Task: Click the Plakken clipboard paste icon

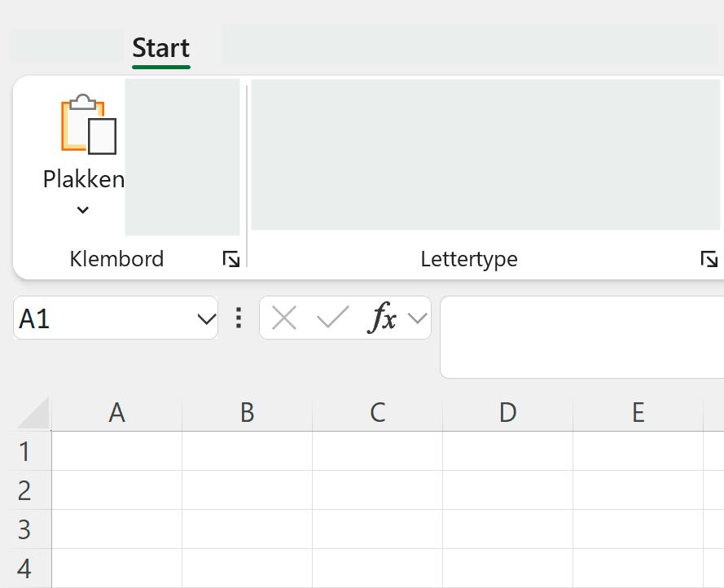Action: (x=88, y=125)
